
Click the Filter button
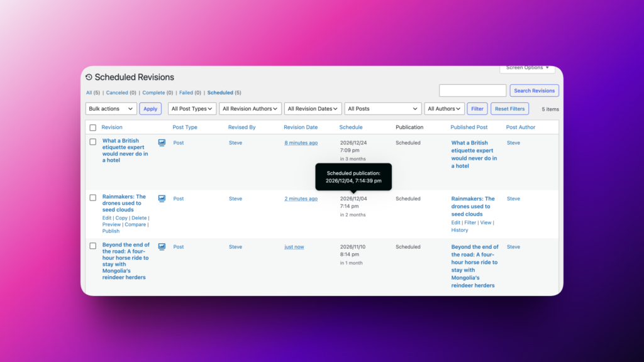(477, 109)
